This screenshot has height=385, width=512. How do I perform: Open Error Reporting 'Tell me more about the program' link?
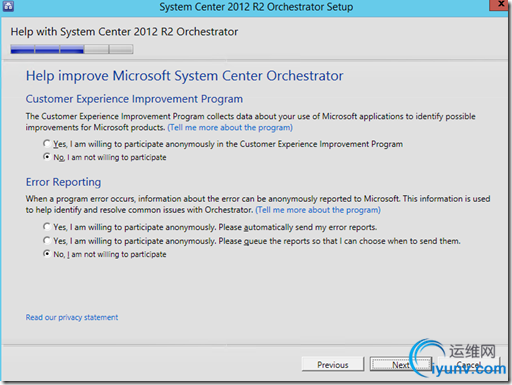(x=318, y=210)
